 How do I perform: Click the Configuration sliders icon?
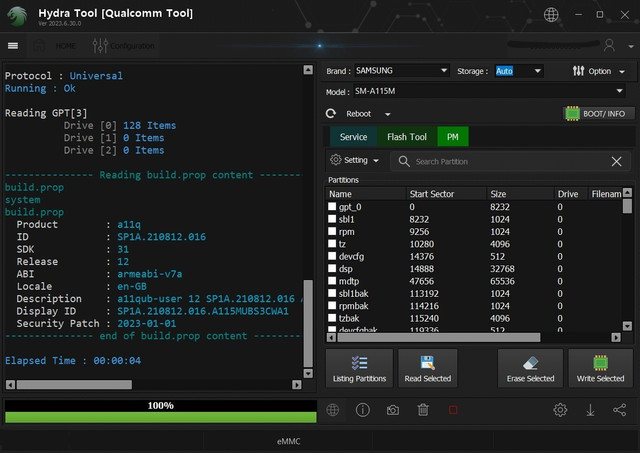pyautogui.click(x=100, y=46)
